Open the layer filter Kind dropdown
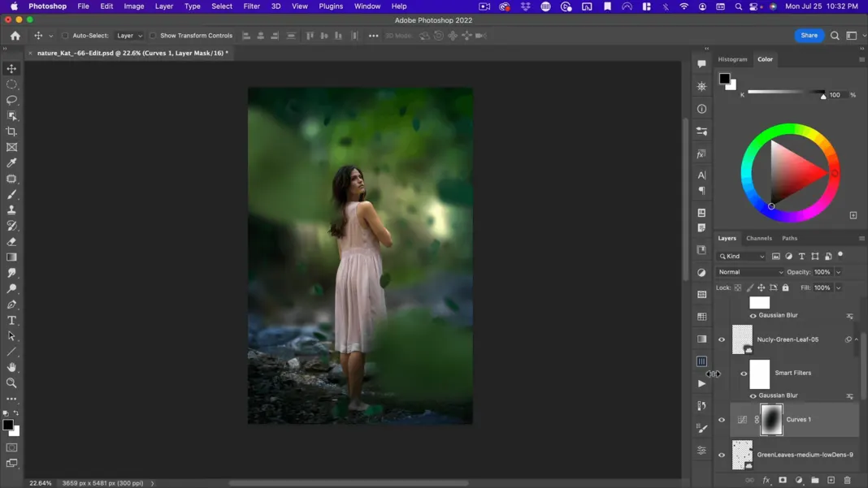868x488 pixels. (742, 257)
